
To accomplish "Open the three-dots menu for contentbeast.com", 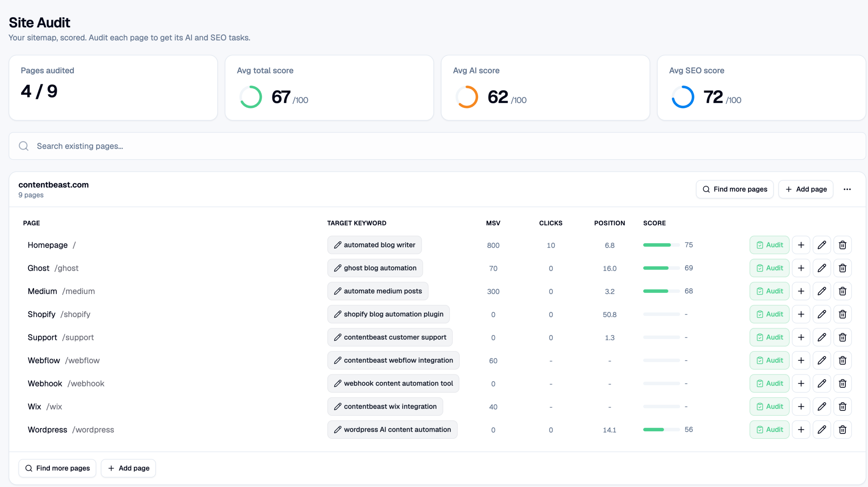I will point(847,189).
